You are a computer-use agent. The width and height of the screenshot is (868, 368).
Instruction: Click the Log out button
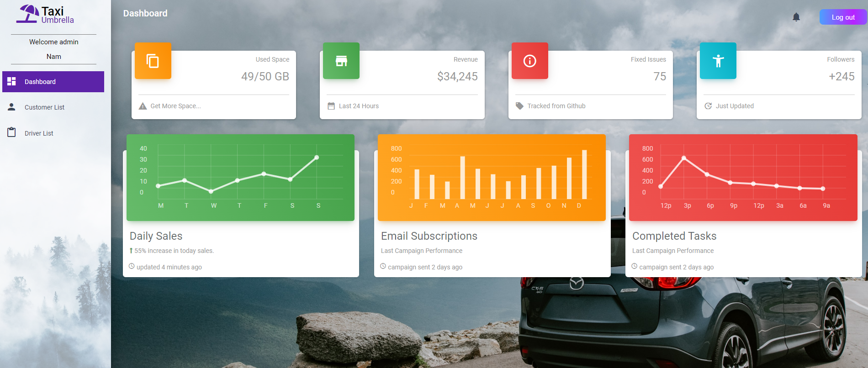843,17
